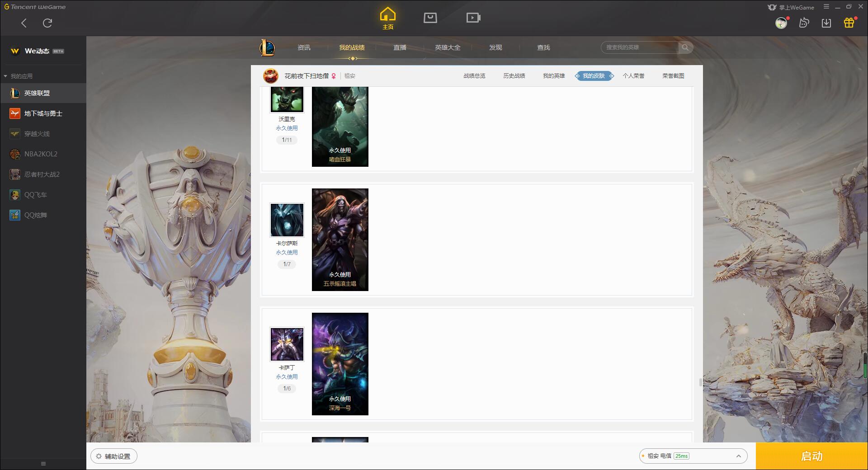Open the 主页 home icon
This screenshot has height=470, width=868.
click(x=388, y=19)
